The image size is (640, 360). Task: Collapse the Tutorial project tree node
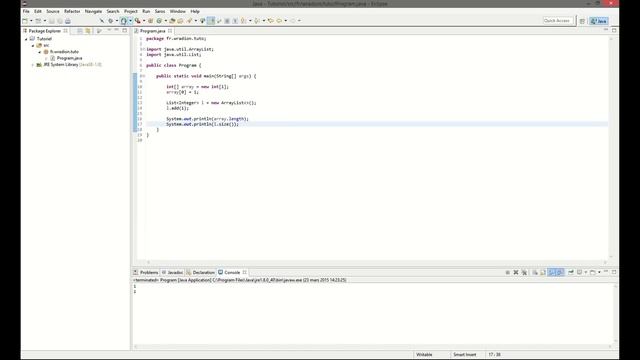pos(26,39)
